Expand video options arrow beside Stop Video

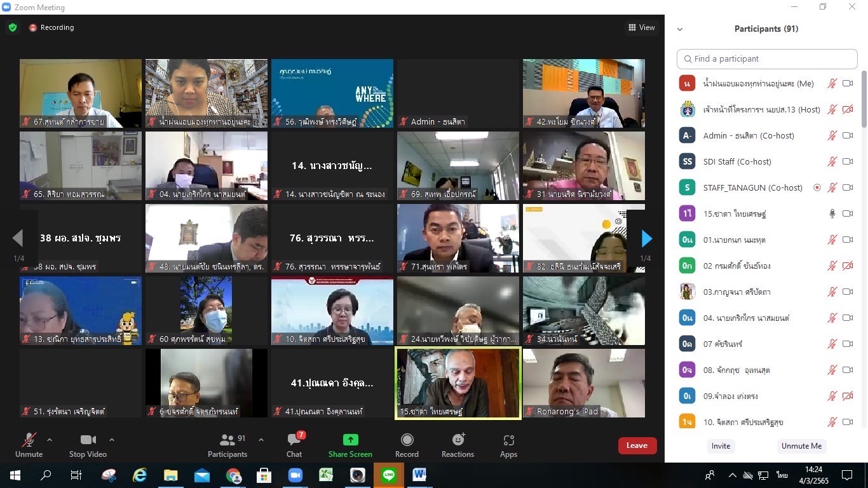(112, 440)
